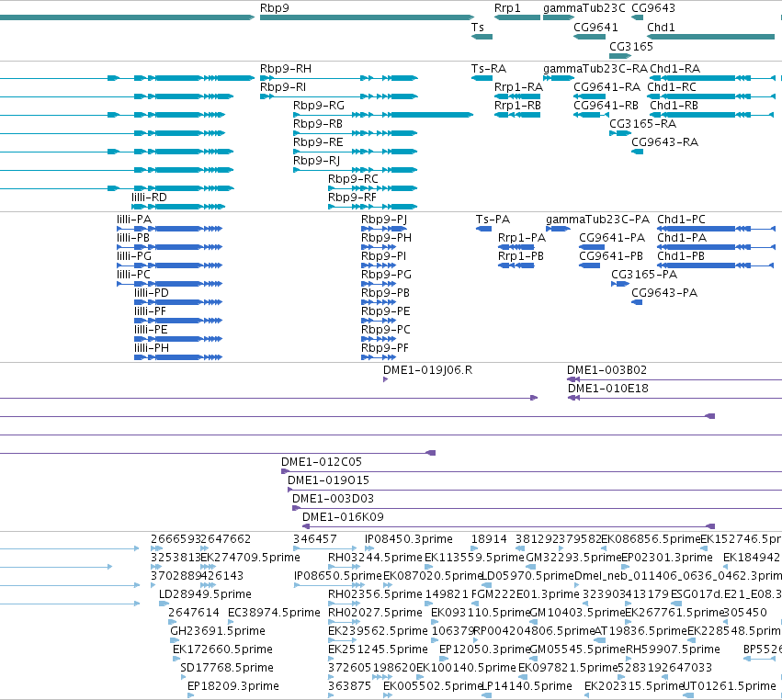Select transcript Rbp9-RF

352,198
